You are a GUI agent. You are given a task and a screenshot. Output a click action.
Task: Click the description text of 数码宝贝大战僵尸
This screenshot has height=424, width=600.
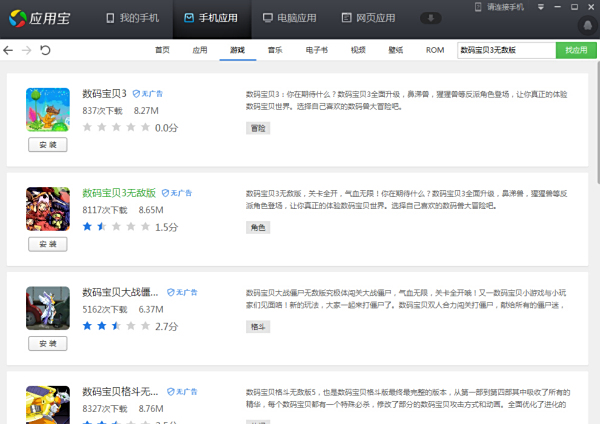coord(406,299)
